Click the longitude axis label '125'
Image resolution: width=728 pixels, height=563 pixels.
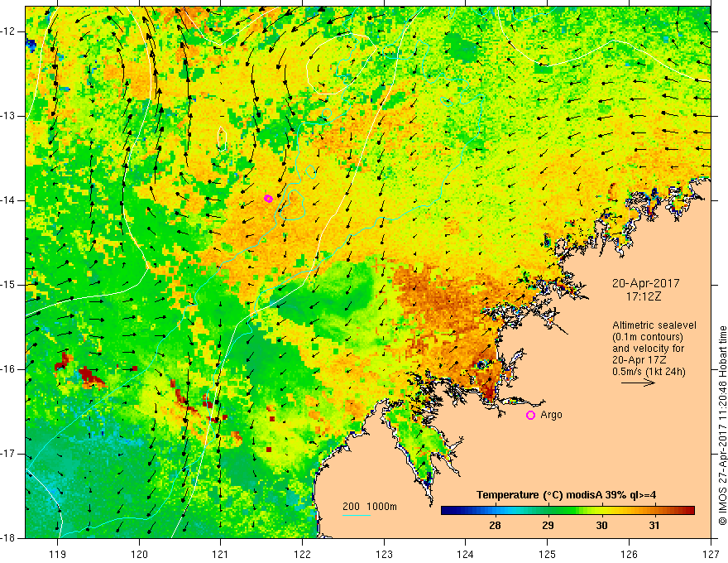point(548,554)
